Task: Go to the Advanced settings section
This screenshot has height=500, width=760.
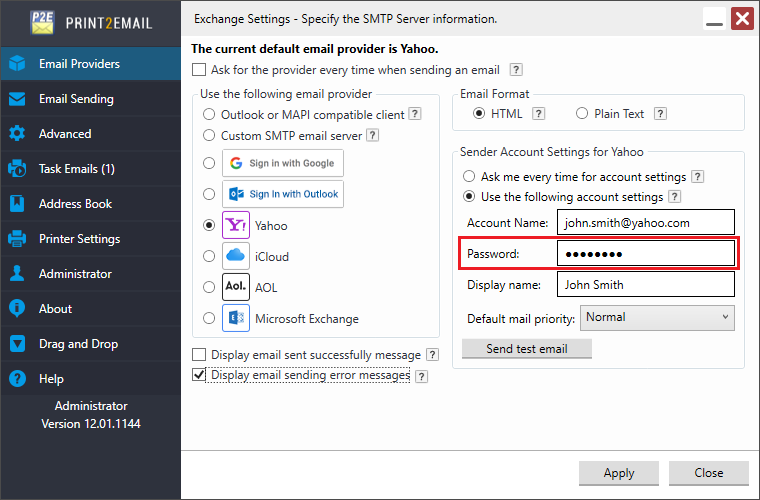Action: point(91,134)
